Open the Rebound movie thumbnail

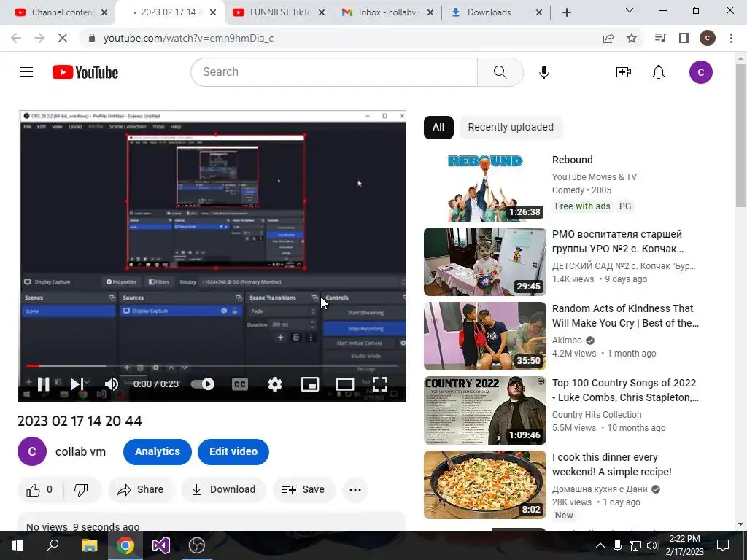(x=485, y=187)
